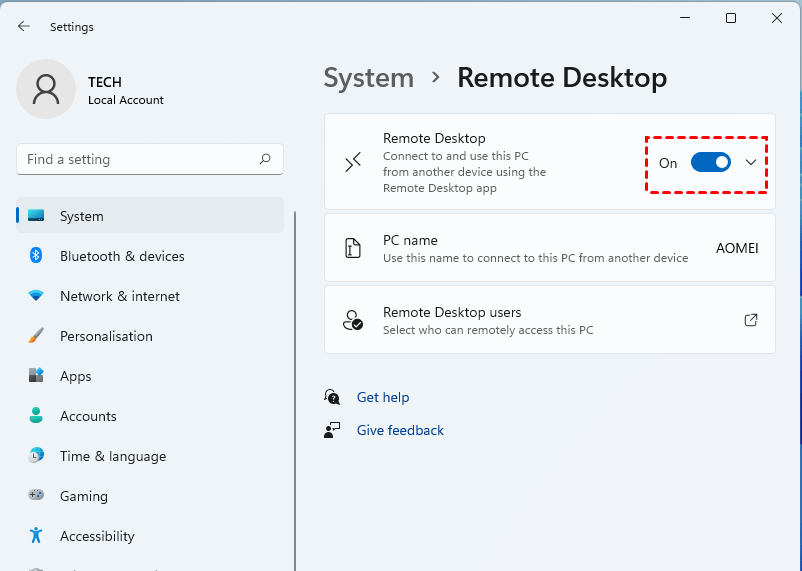Click the Local Account label
This screenshot has height=571, width=802.
tap(126, 100)
